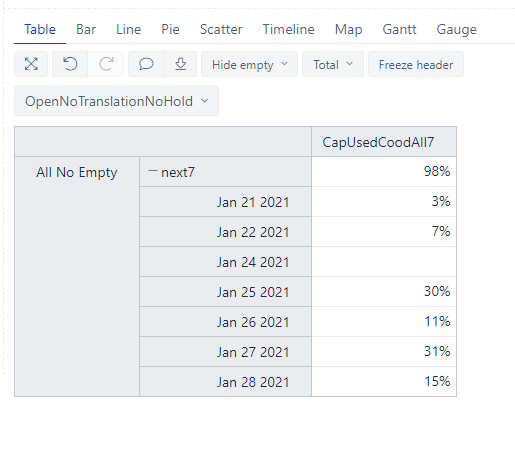Select the Timeline tab

tap(288, 29)
